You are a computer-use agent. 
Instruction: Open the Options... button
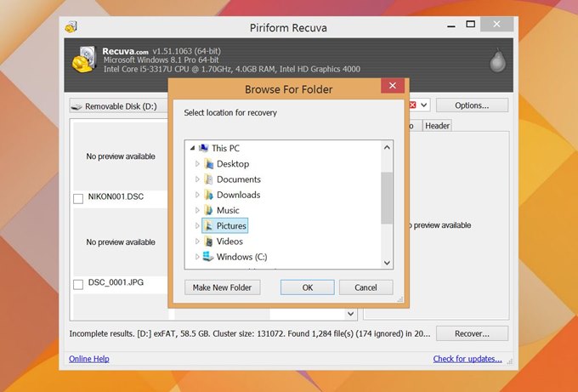[472, 105]
